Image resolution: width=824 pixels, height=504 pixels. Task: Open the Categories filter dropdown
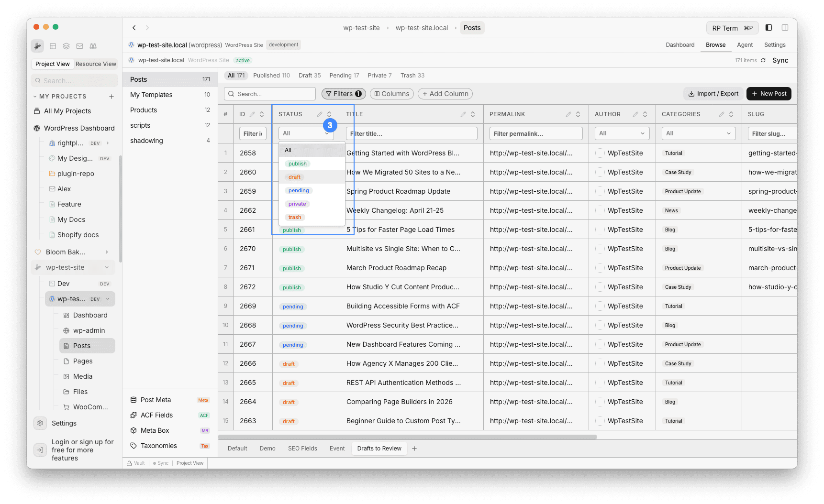699,133
